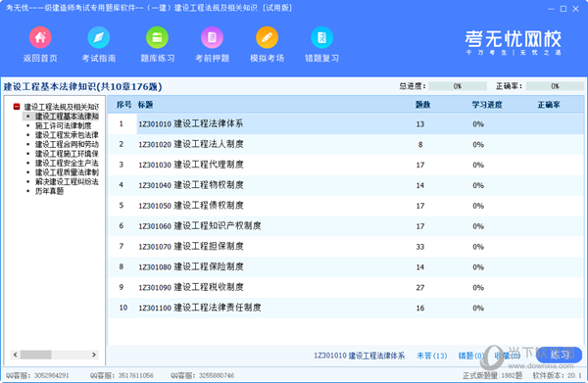This screenshot has height=383, width=588.
Task: Click the 未答(13) unanswered link
Action: [x=432, y=356]
